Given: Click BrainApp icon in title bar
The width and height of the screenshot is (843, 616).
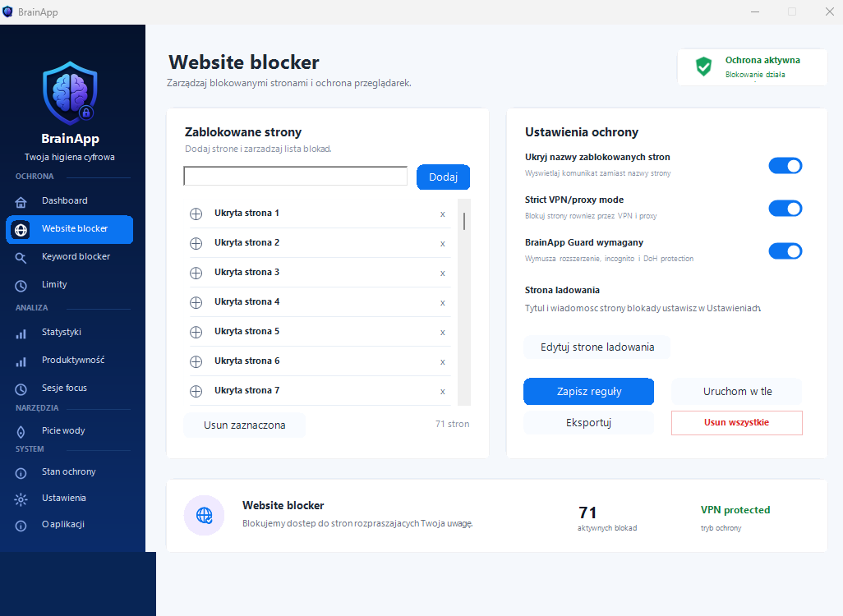Looking at the screenshot, I should pos(7,11).
